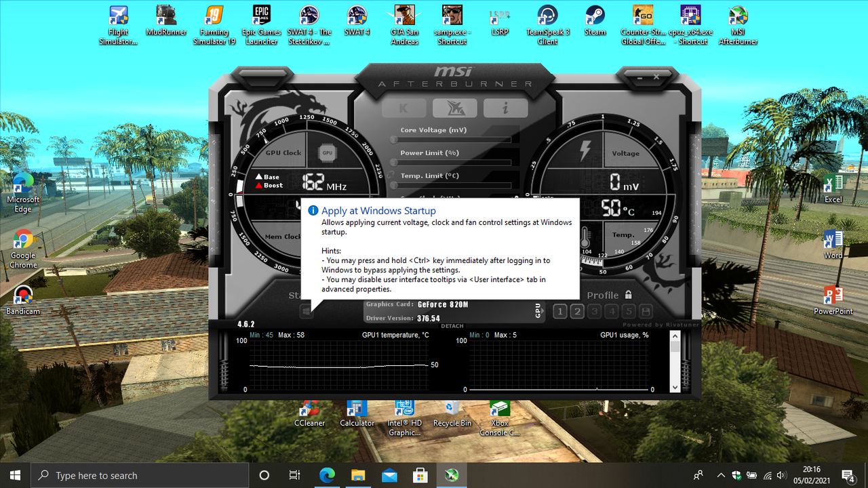Click the 4.6.2 version number
Viewport: 868px width, 488px height.
point(245,325)
